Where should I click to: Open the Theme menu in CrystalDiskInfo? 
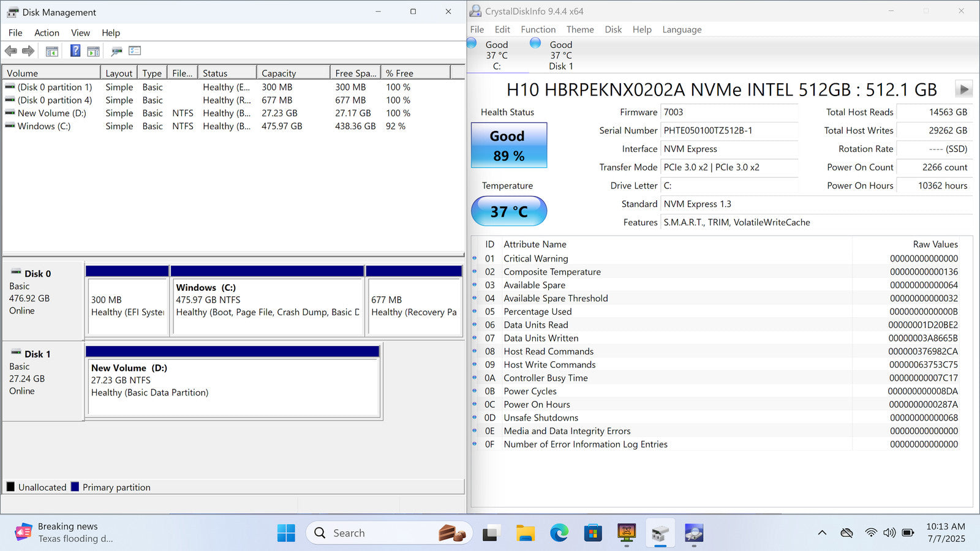pyautogui.click(x=580, y=29)
